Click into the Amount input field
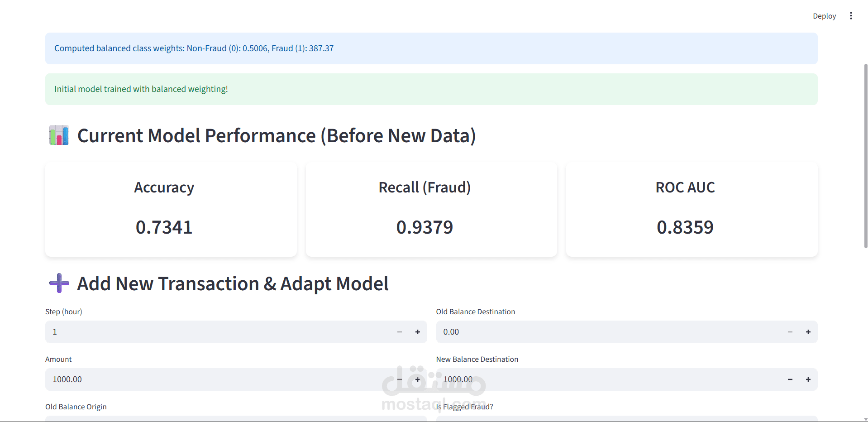 tap(217, 379)
